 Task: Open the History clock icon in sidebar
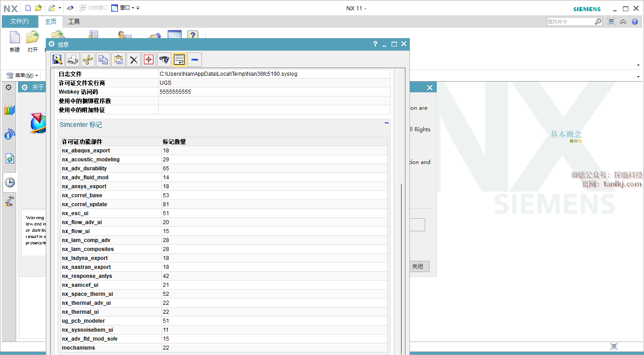9,182
